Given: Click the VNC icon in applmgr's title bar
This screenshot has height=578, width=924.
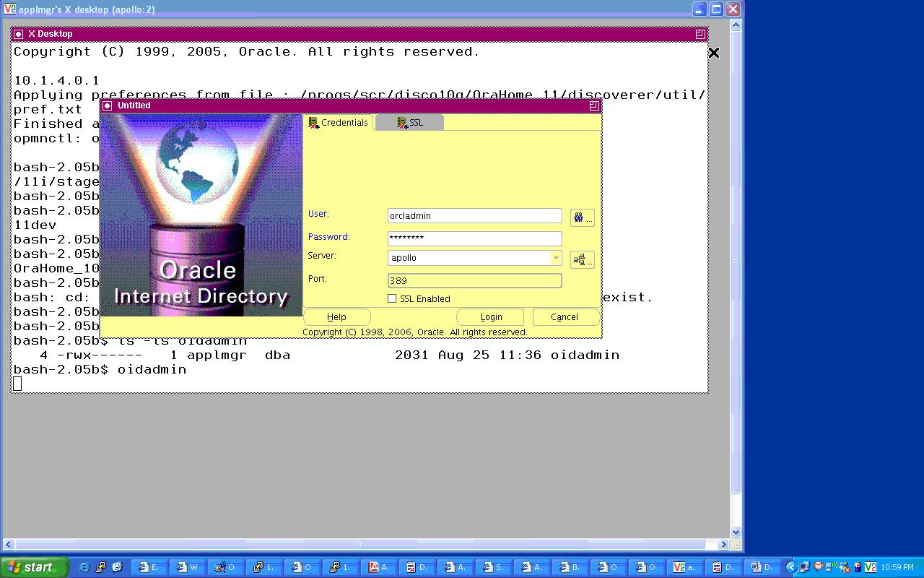Looking at the screenshot, I should coord(9,9).
